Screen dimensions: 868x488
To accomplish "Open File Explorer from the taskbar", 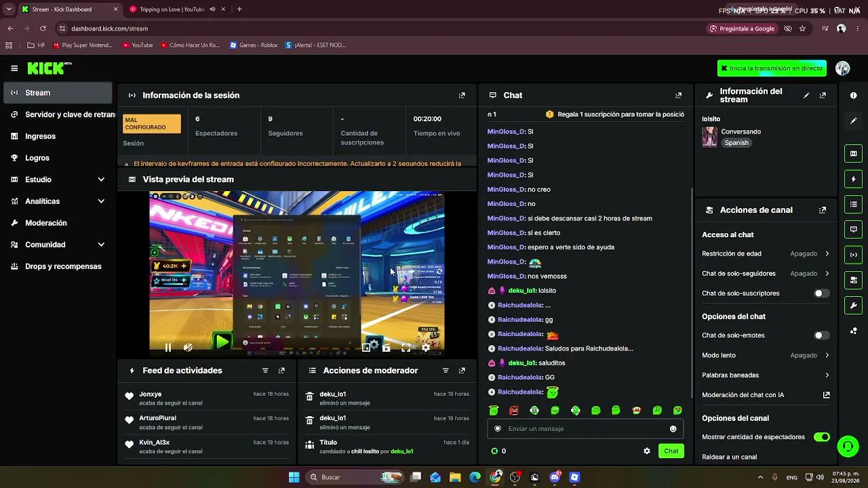I will (455, 477).
